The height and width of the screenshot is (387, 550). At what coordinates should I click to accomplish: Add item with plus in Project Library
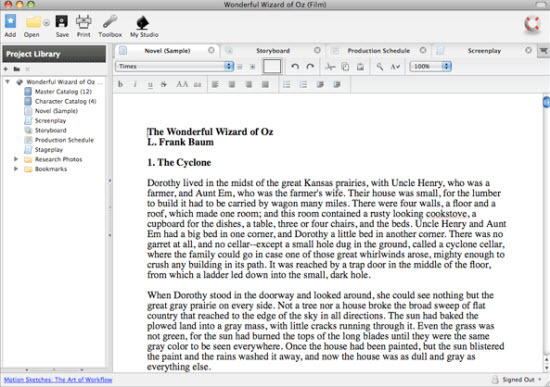tap(6, 69)
